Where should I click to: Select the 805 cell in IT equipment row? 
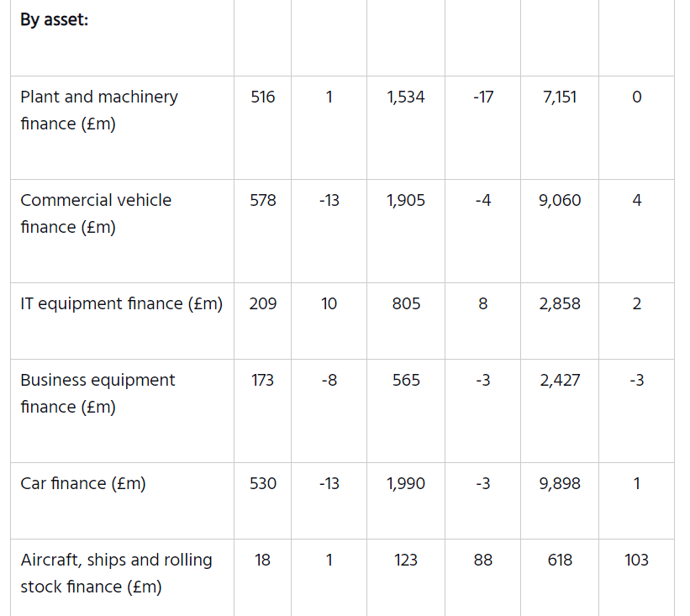[x=406, y=303]
